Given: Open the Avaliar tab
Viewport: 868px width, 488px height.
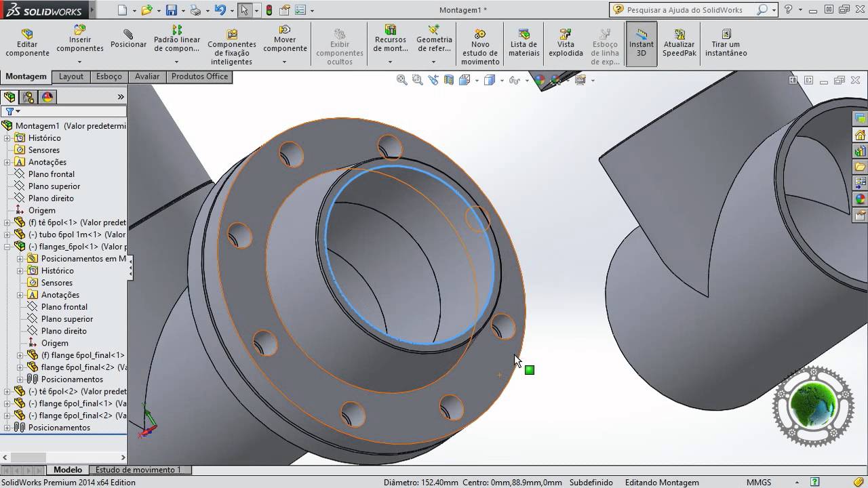Looking at the screenshot, I should 147,77.
